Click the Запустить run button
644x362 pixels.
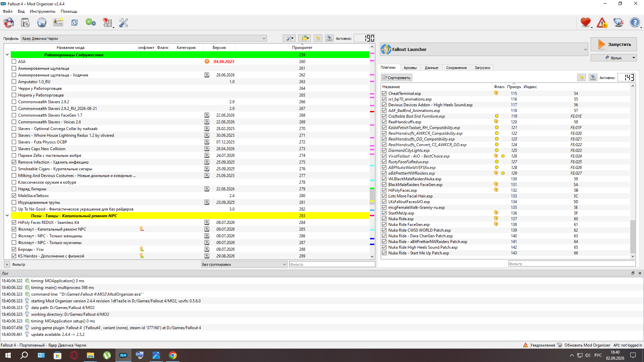click(613, 44)
